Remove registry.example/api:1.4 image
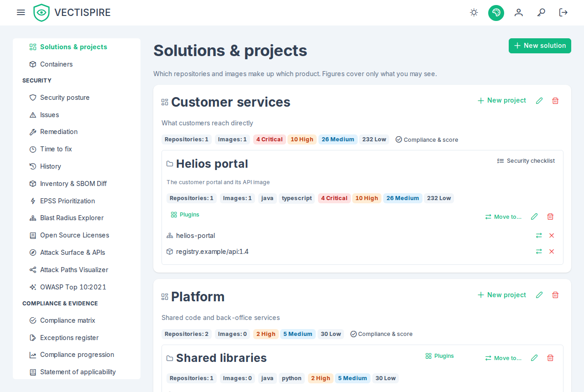This screenshot has width=584, height=392. 552,252
